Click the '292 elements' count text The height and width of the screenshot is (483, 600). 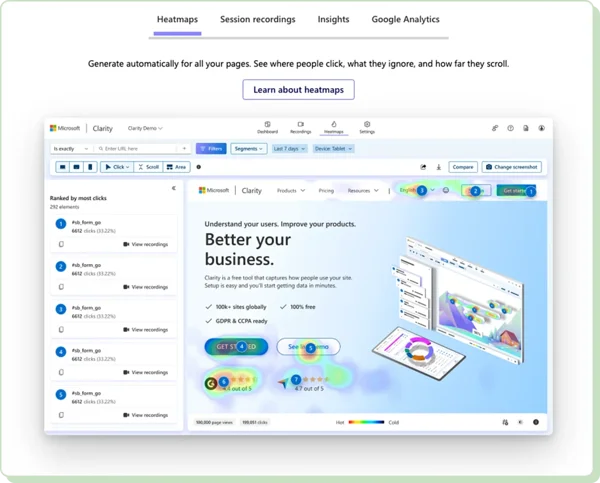coord(64,207)
